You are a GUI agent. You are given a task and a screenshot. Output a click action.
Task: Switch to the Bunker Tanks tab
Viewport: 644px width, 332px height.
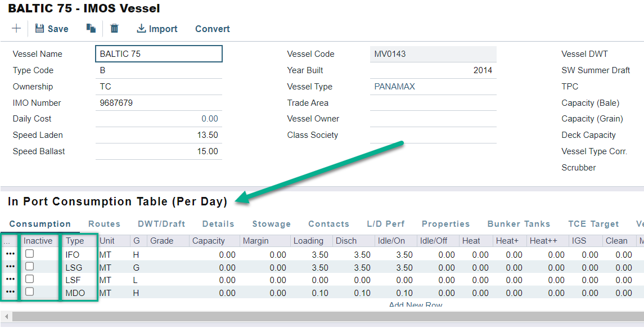pos(519,224)
